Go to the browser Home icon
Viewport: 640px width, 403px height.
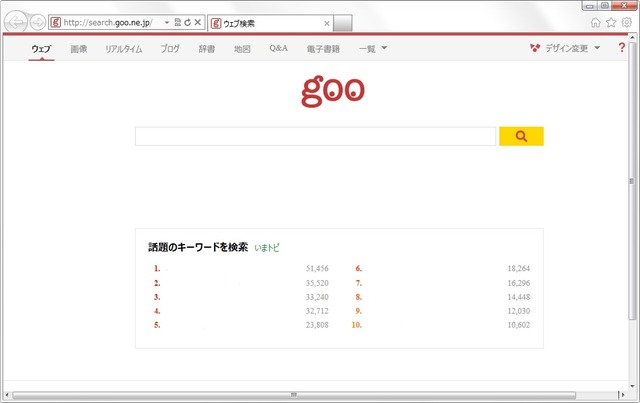click(596, 22)
